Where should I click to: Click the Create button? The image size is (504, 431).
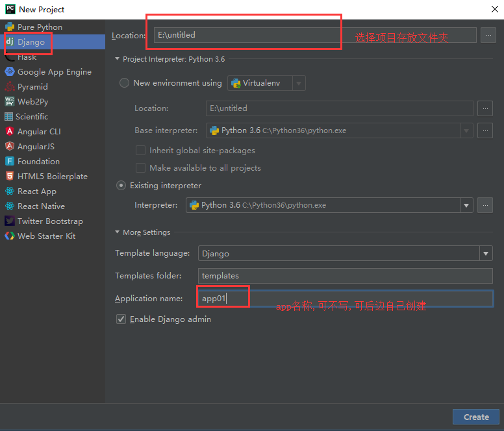[476, 417]
